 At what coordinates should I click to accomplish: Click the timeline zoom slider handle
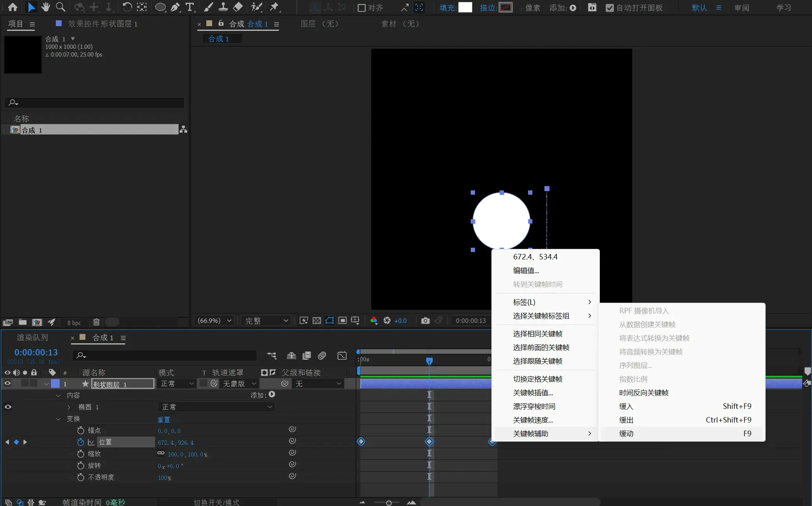[x=388, y=503]
